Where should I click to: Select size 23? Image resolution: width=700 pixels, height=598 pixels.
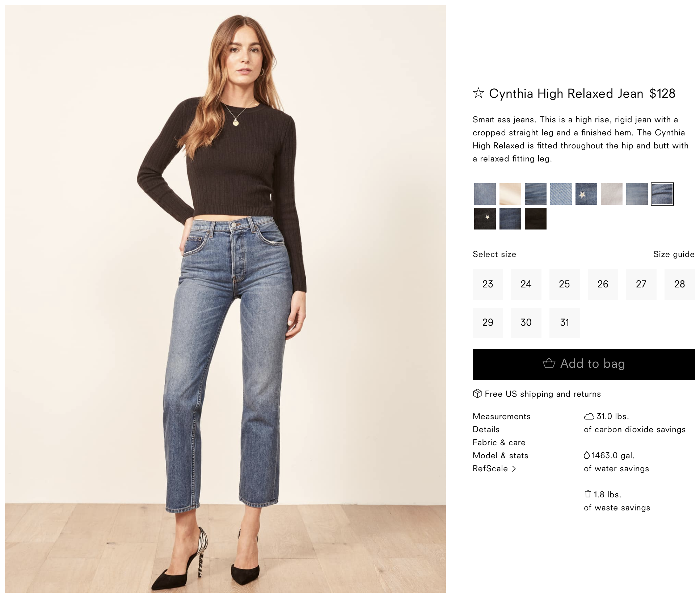(488, 284)
